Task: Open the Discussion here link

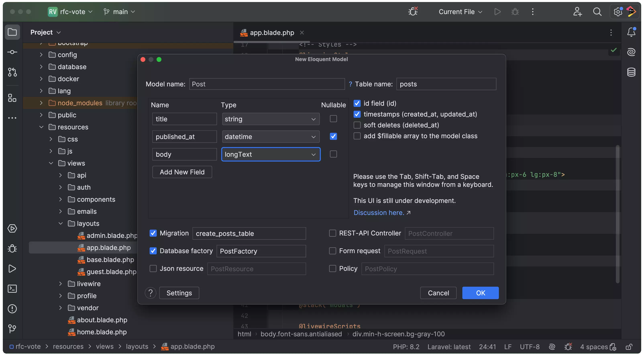Action: point(379,212)
